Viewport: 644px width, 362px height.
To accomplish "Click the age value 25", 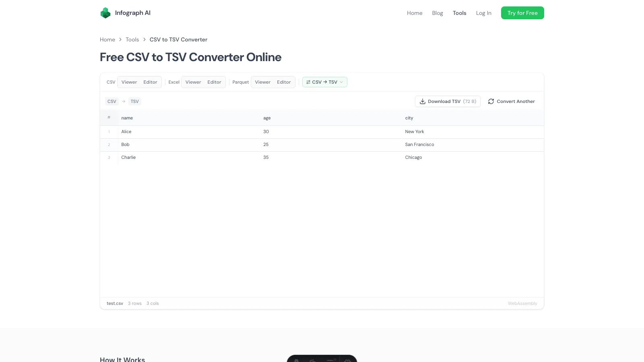I will [x=266, y=144].
